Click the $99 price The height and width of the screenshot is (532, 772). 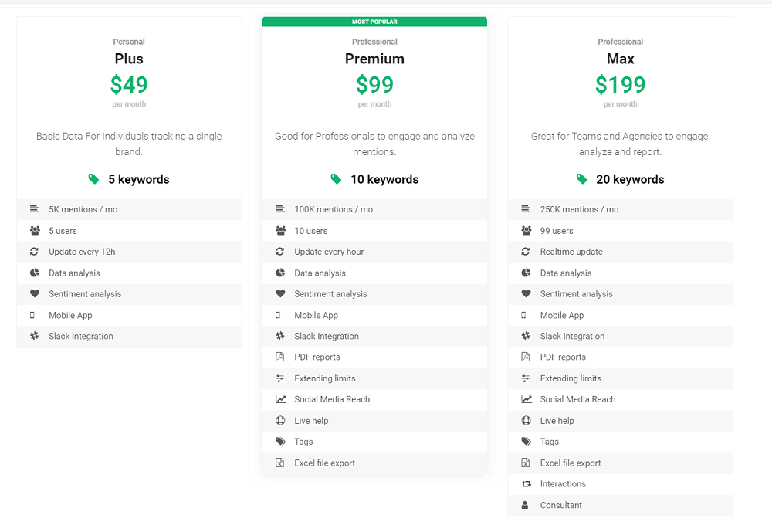pyautogui.click(x=374, y=84)
